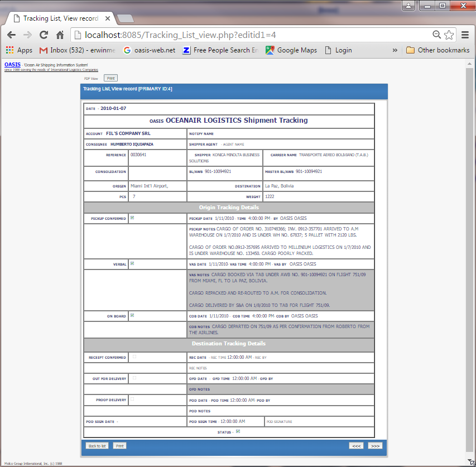This screenshot has width=476, height=467.
Task: Toggle the Pickup Confirmed checkbox
Action: 132,218
